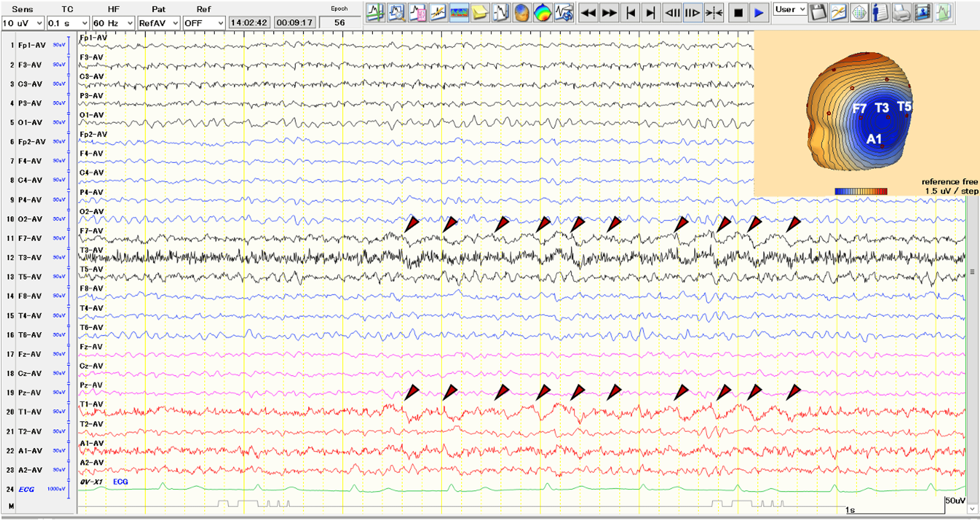Toggle the spectrogram density array view

459,13
